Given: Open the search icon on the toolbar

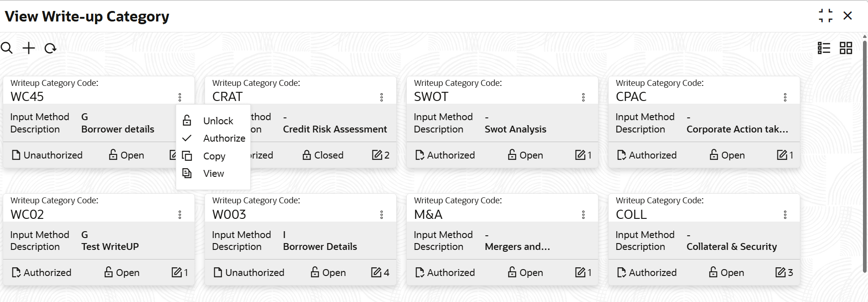Looking at the screenshot, I should point(7,48).
